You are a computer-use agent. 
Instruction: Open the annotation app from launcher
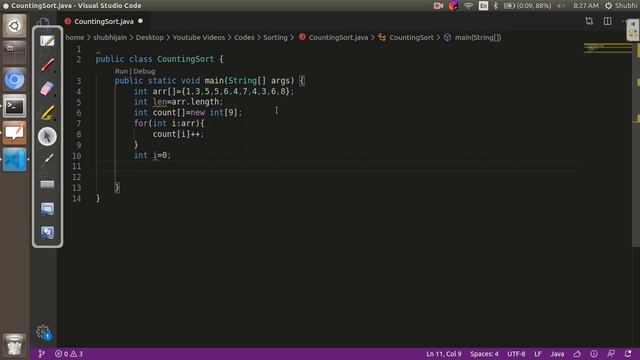[14, 133]
